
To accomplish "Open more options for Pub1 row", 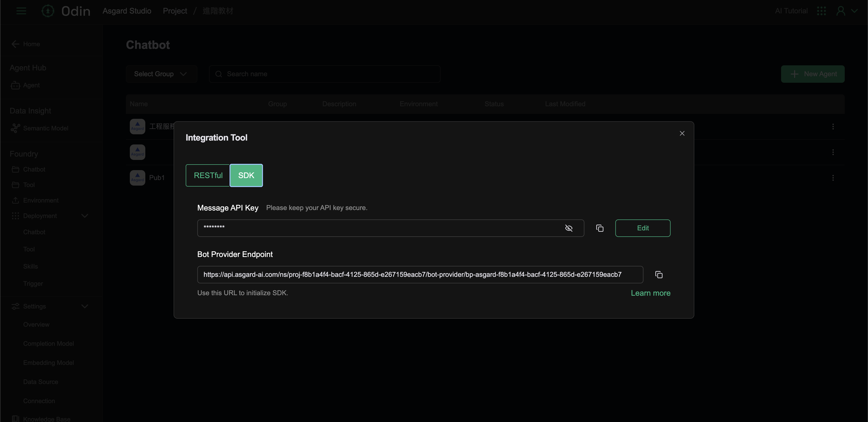I will [x=833, y=178].
